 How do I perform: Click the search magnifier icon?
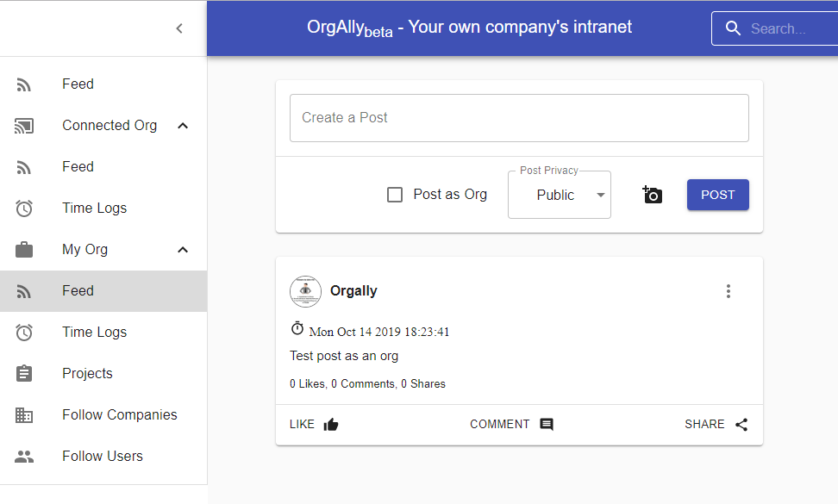pyautogui.click(x=733, y=28)
